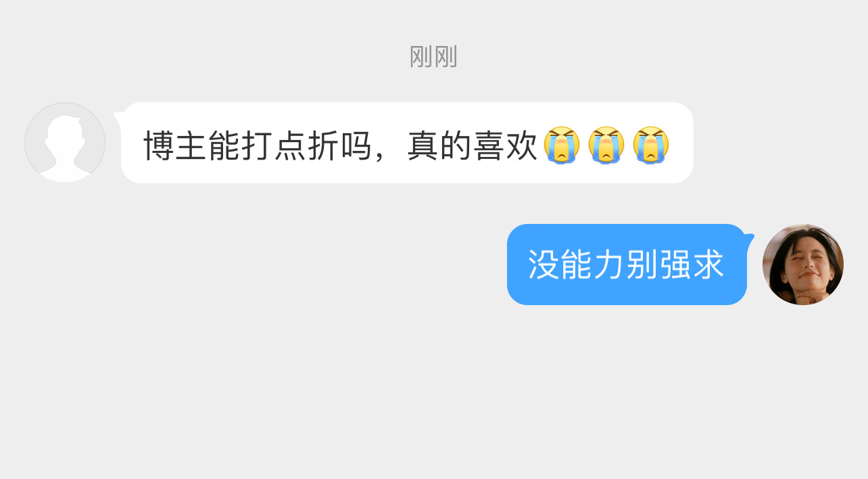Click 真的喜欢 text in the white bubble
Image resolution: width=868 pixels, height=479 pixels.
473,146
